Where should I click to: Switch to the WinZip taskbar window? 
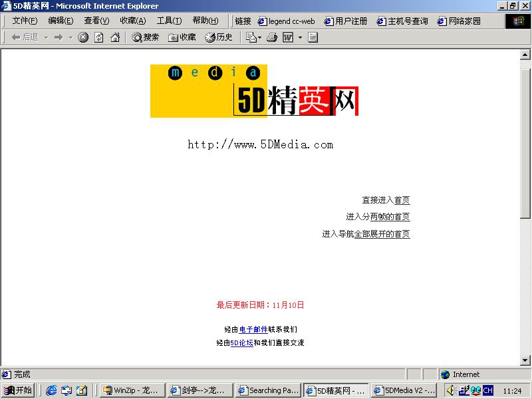click(132, 390)
